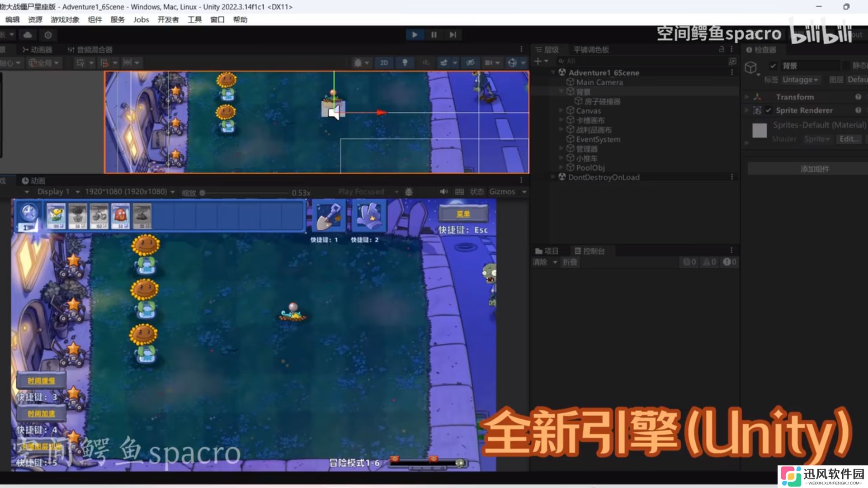
Task: Toggle Sprite Renderer enabled checkbox
Action: [x=768, y=110]
